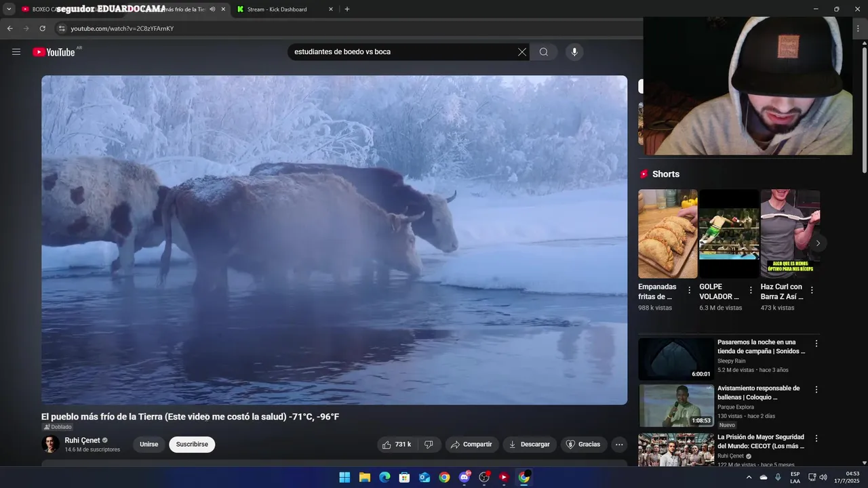This screenshot has width=868, height=488.
Task: Open options for Pasaremos la noche video
Action: [816, 344]
